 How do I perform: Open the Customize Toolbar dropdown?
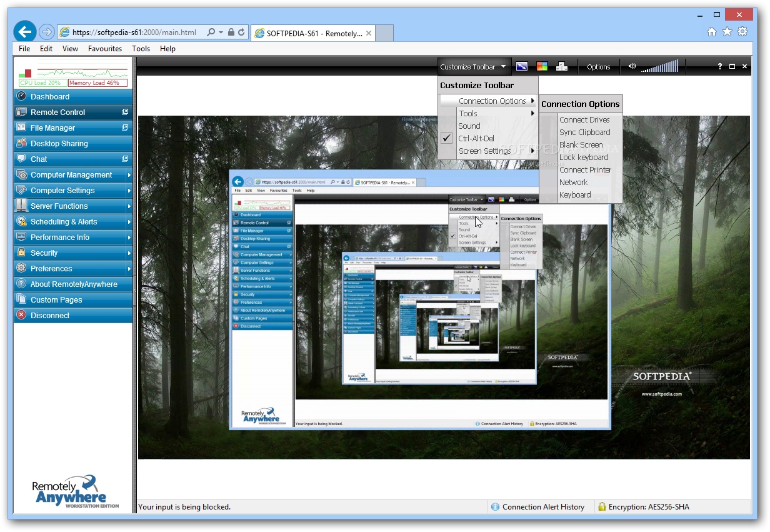[473, 67]
